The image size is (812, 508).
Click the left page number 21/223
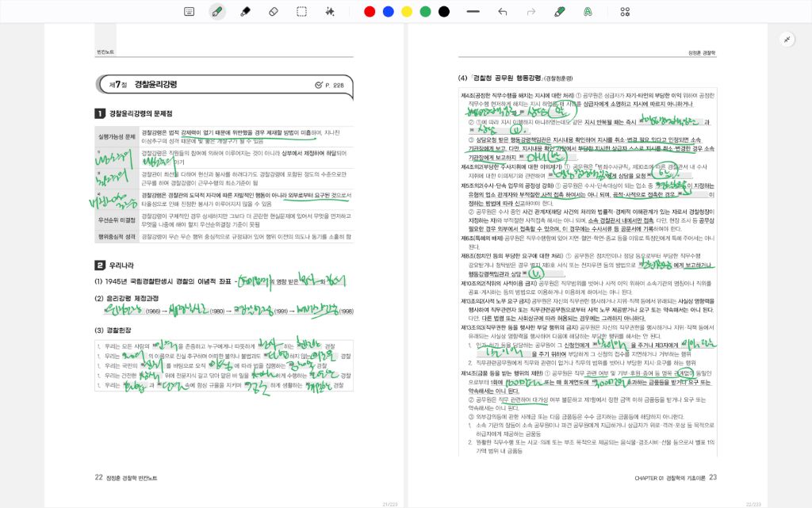click(391, 503)
